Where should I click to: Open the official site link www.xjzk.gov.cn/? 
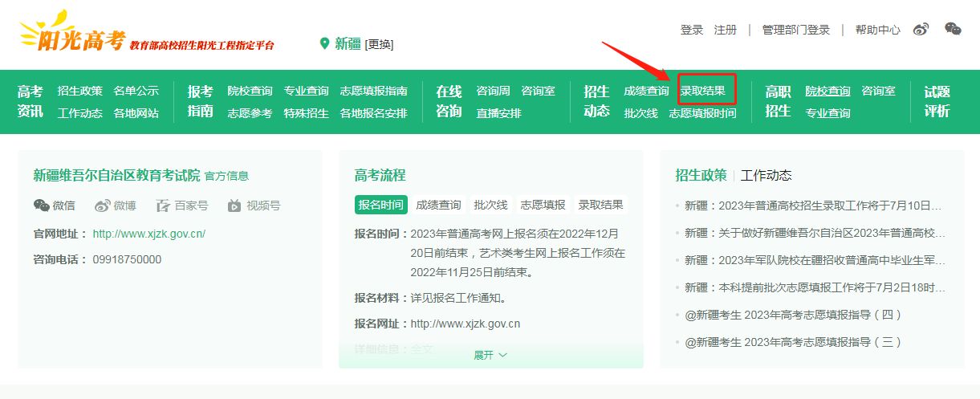pos(149,234)
